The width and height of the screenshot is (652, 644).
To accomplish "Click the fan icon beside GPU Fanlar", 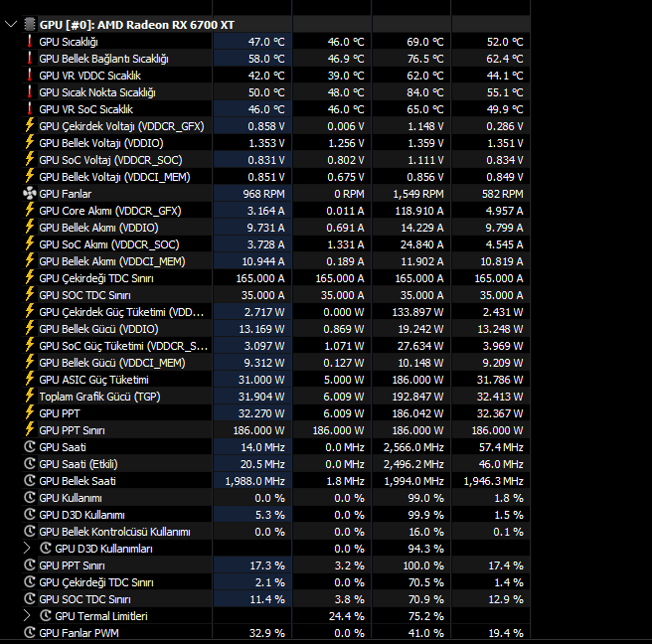I will 30,194.
